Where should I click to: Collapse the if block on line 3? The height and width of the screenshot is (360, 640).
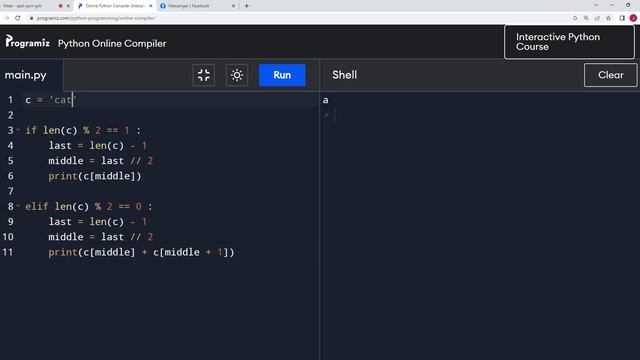coord(18,129)
